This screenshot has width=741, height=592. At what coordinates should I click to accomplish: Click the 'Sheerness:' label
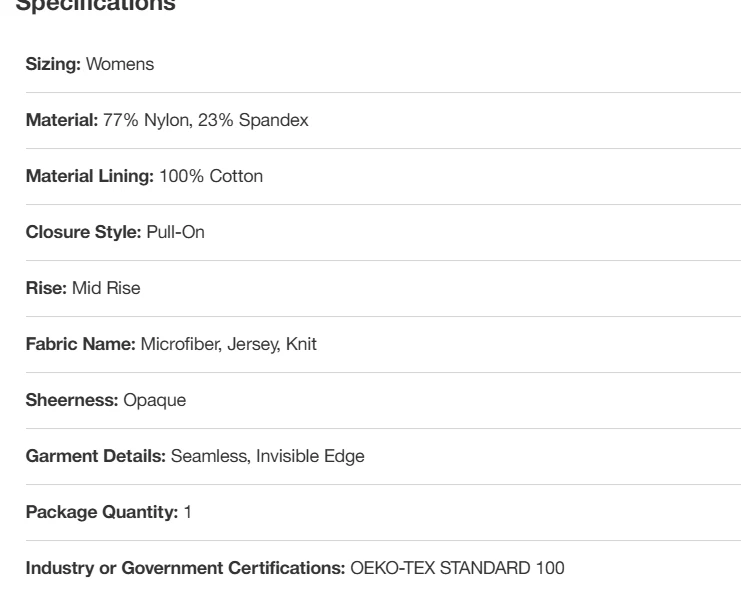[x=72, y=400]
